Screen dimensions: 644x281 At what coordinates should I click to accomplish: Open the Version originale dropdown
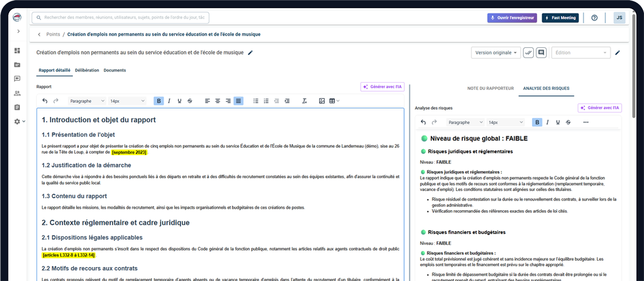pos(496,53)
